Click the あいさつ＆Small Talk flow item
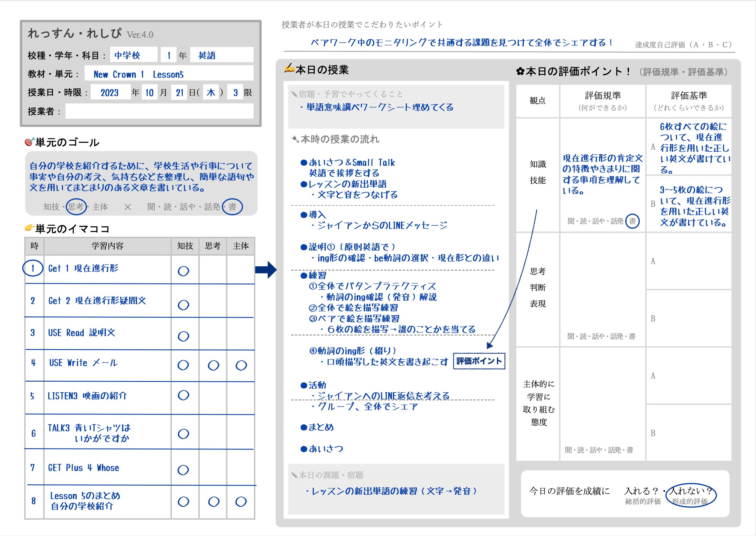 tap(348, 162)
